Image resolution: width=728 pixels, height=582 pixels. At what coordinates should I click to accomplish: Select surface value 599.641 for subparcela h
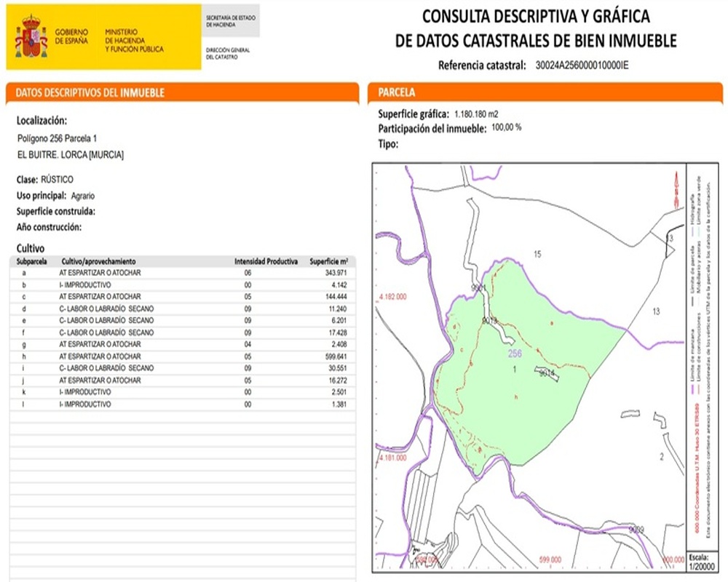[336, 356]
